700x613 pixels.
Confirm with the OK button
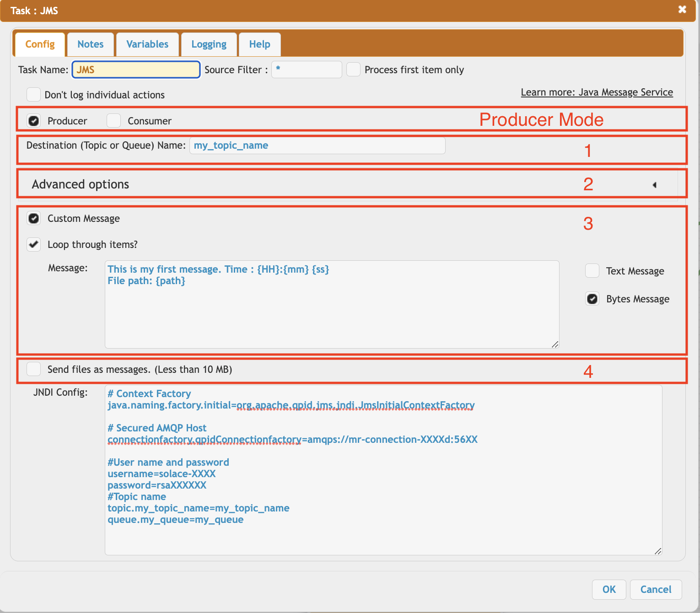[609, 589]
